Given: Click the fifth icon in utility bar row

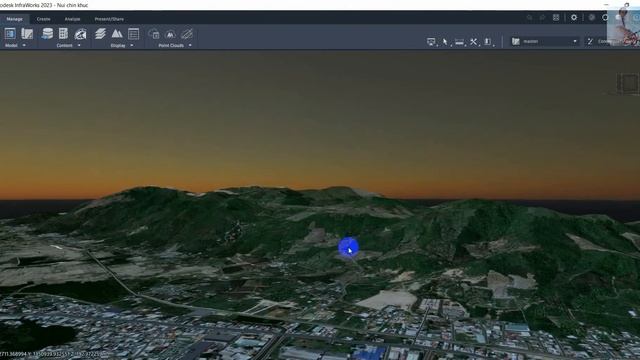Looking at the screenshot, I should click(x=488, y=42).
